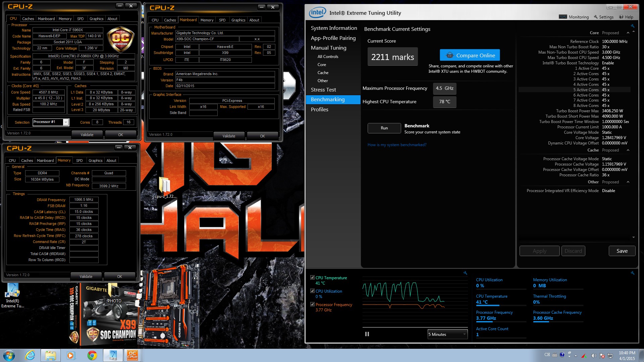The width and height of the screenshot is (644, 362).
Task: Open network icon in system tray
Action: pos(610,356)
